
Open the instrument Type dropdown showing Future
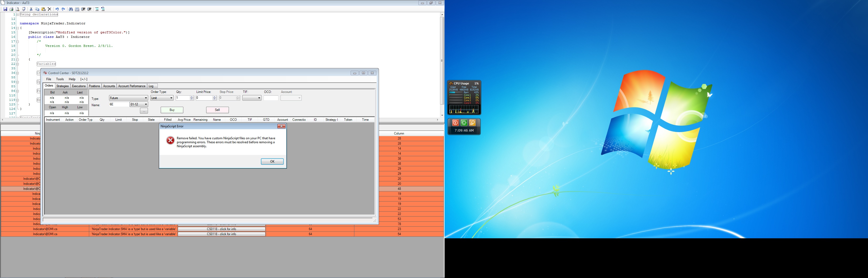point(128,98)
